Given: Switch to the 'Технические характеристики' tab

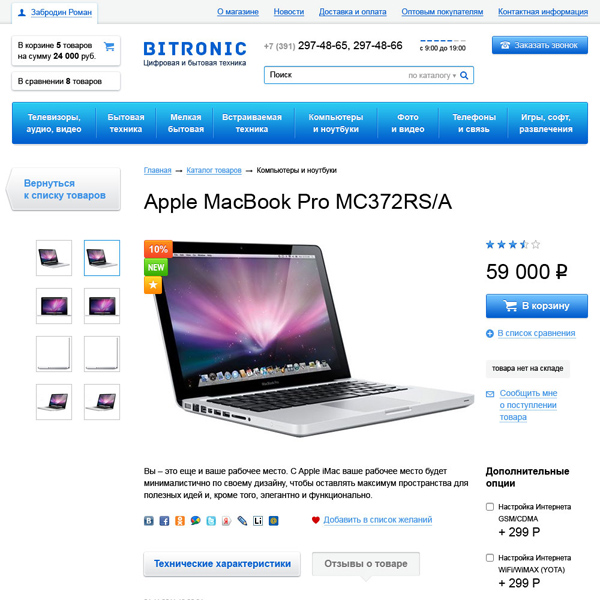Looking at the screenshot, I should [x=222, y=564].
